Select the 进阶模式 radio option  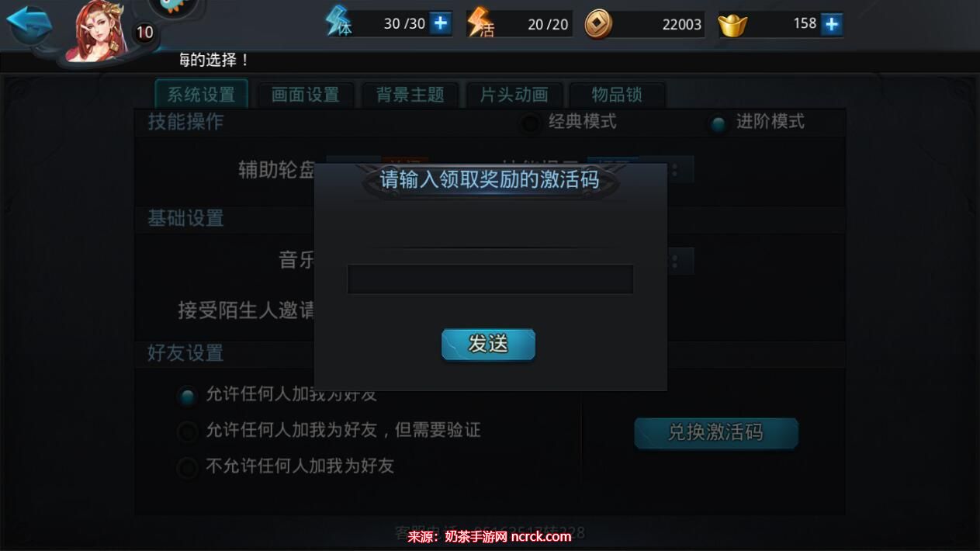(x=719, y=123)
